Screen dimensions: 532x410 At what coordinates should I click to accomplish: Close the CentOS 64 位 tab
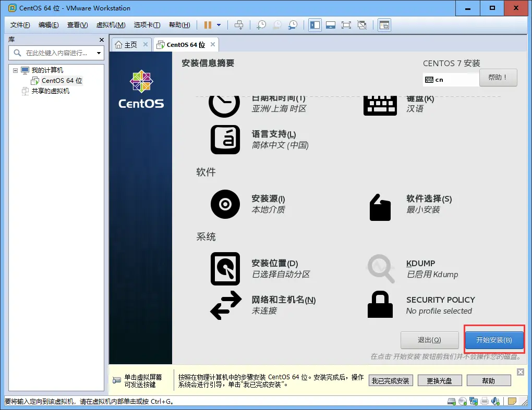[x=213, y=44]
